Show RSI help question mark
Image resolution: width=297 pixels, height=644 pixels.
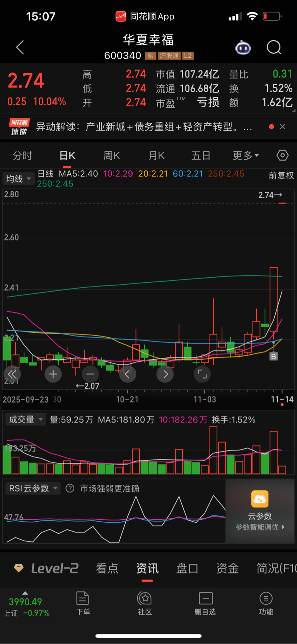tap(70, 488)
